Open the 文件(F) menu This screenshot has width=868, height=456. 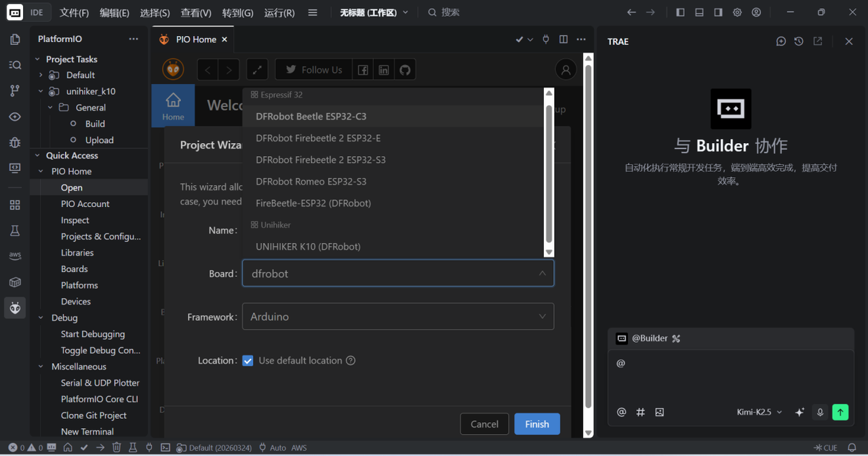pos(74,12)
